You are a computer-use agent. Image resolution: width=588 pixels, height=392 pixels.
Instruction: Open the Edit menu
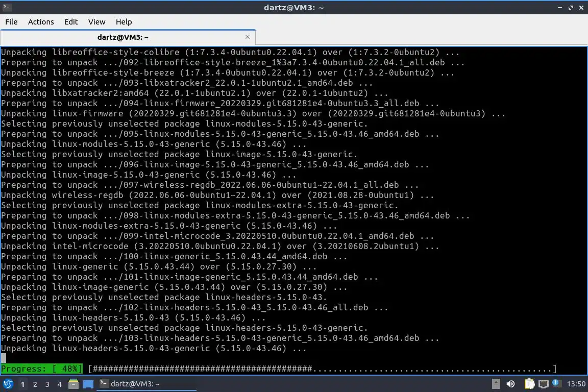point(71,22)
